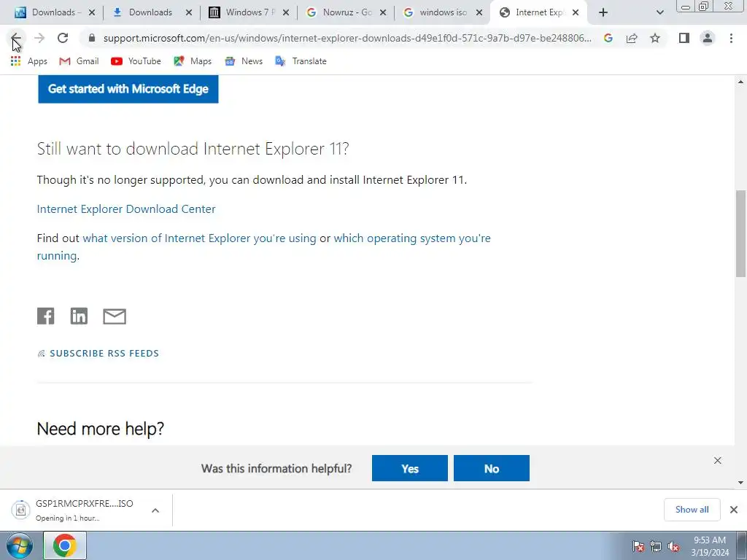Screen dimensions: 747x560
Task: Click scrollbar down arrow
Action: (741, 483)
